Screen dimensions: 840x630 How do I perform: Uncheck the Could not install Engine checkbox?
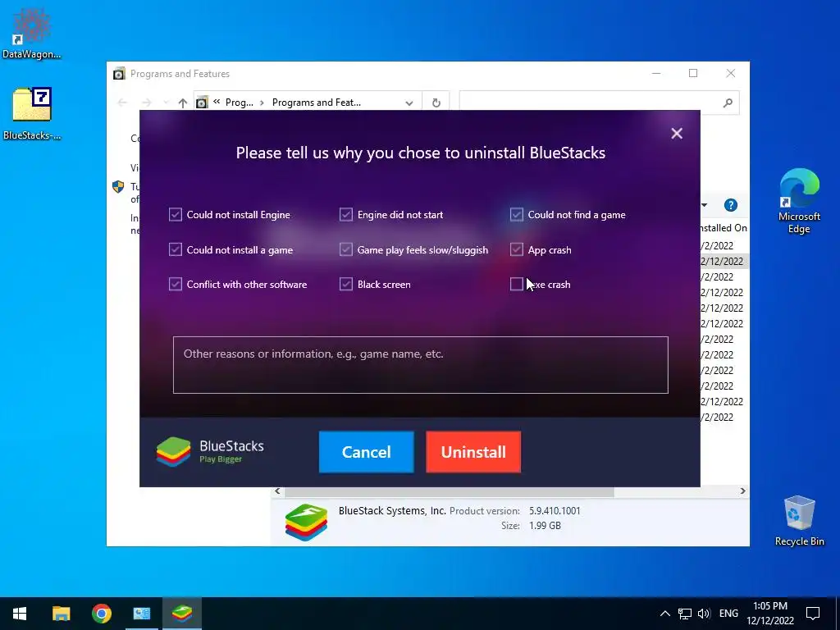click(176, 215)
